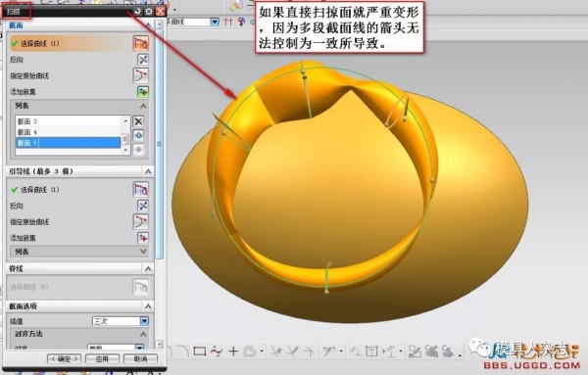588x375 pixels.
Task: Click the 取消 cancel button
Action: (140, 359)
